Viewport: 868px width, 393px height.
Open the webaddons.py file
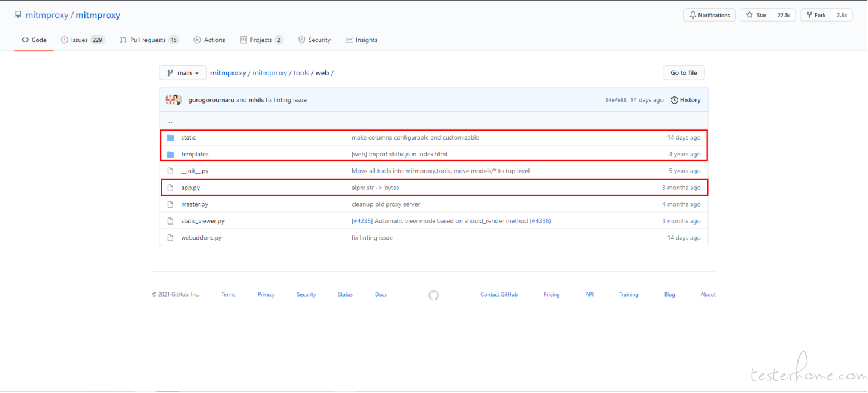(x=201, y=238)
